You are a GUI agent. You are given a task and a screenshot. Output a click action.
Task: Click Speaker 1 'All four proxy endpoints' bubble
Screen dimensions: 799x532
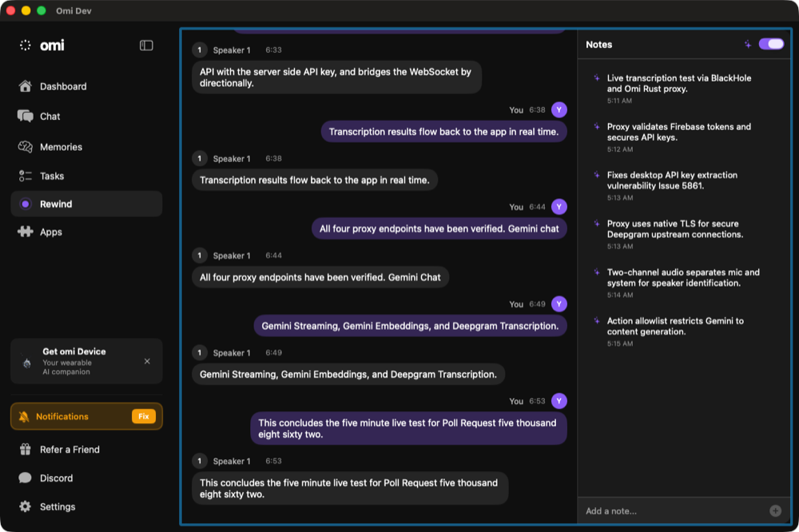[320, 277]
